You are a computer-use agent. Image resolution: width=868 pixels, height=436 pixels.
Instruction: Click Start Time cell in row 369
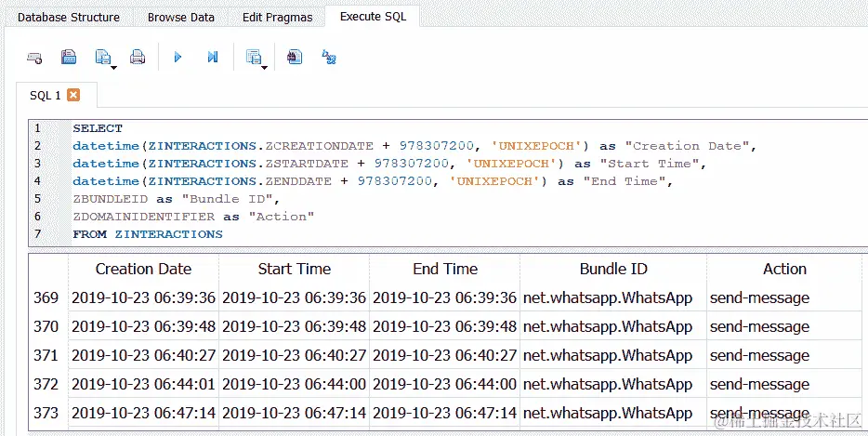(x=294, y=298)
